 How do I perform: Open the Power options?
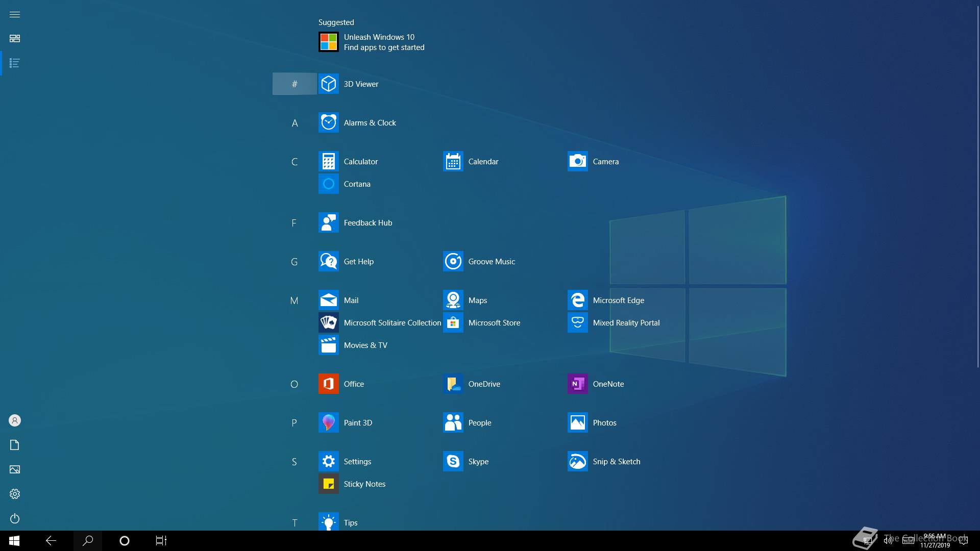coord(15,518)
